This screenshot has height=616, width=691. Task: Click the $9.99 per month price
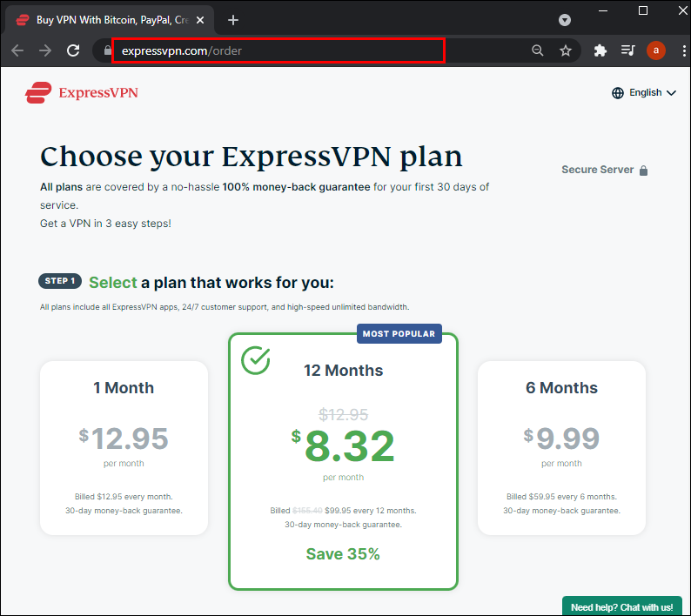(561, 439)
